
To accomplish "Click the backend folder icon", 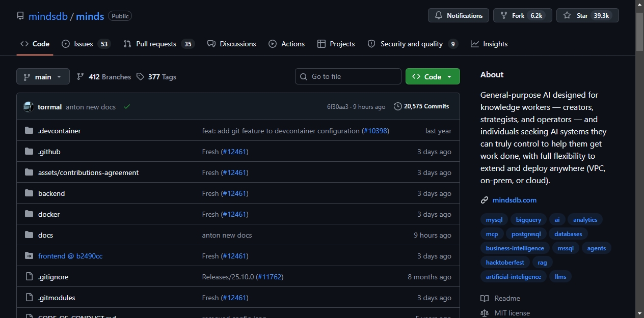I will tap(29, 193).
